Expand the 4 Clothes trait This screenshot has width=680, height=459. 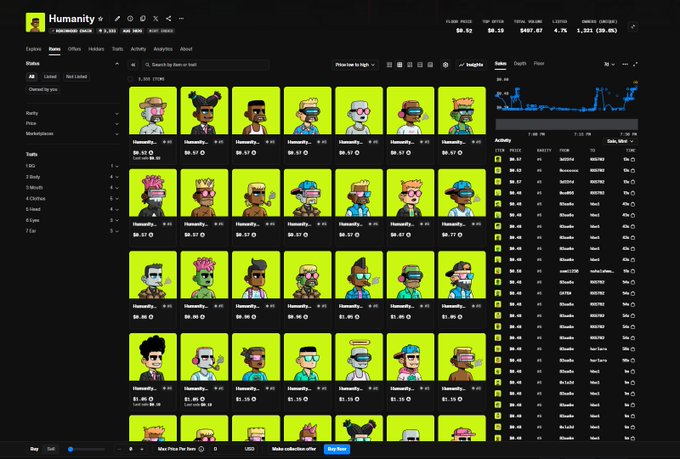tap(72, 199)
